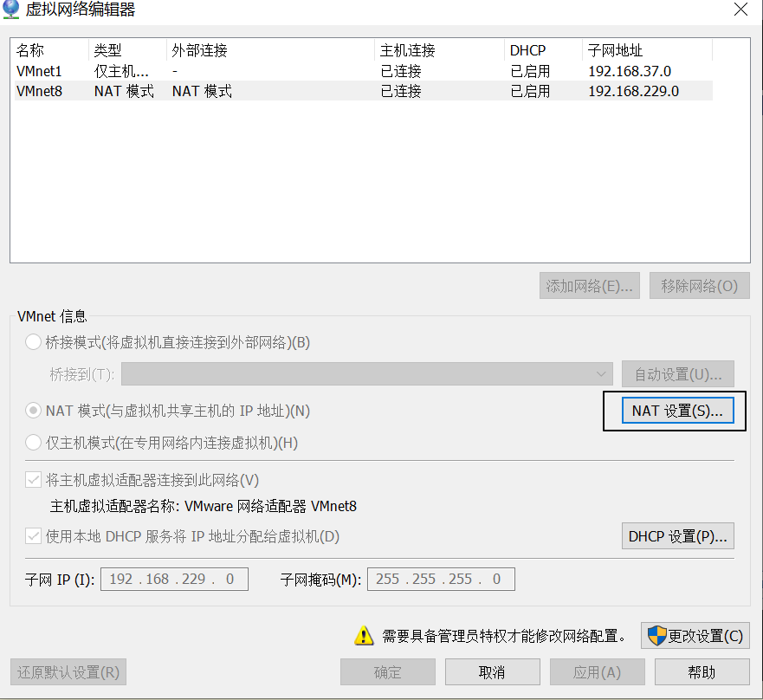Click the 应用(A) button
This screenshot has width=763, height=700.
(597, 672)
